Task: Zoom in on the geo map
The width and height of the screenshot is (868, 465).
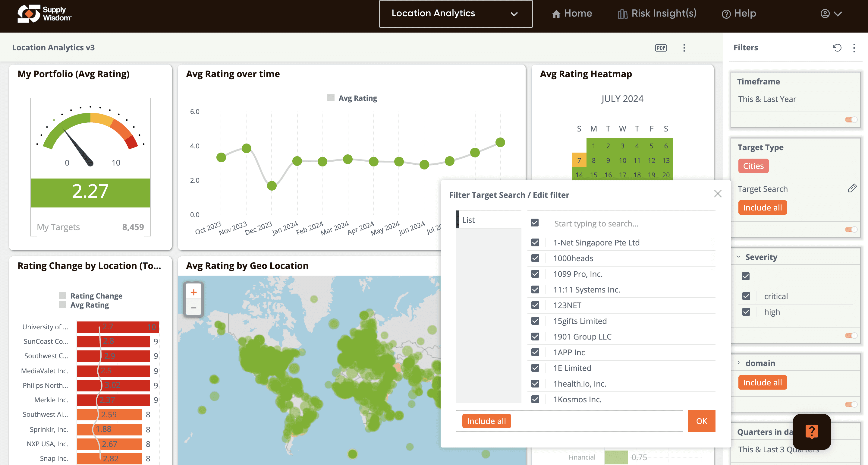Action: point(193,292)
